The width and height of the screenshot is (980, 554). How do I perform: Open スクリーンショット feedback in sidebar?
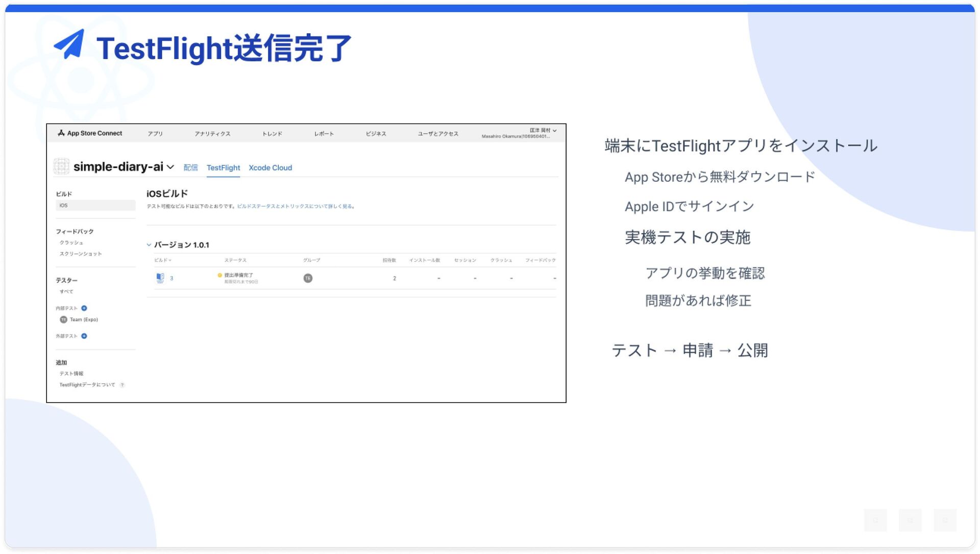pos(81,254)
